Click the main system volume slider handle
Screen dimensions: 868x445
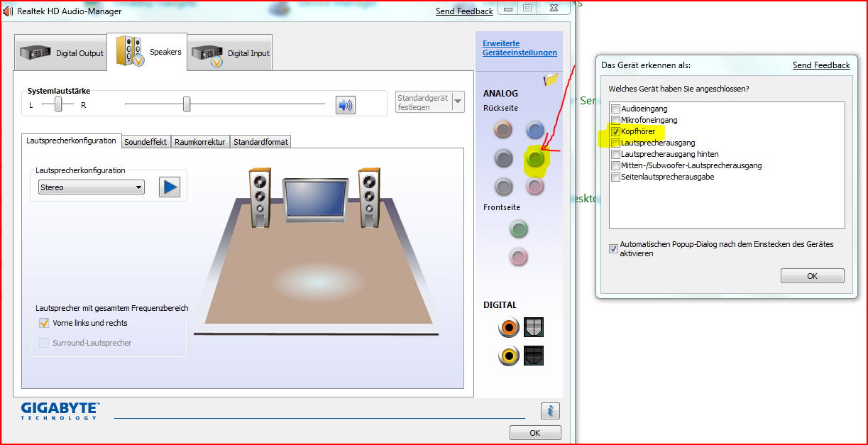187,104
